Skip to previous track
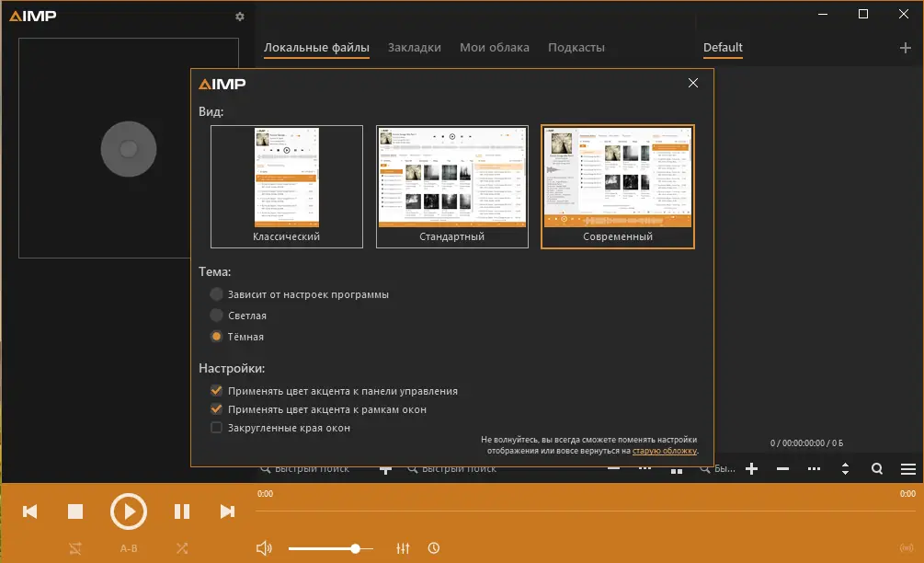This screenshot has width=924, height=563. [30, 511]
